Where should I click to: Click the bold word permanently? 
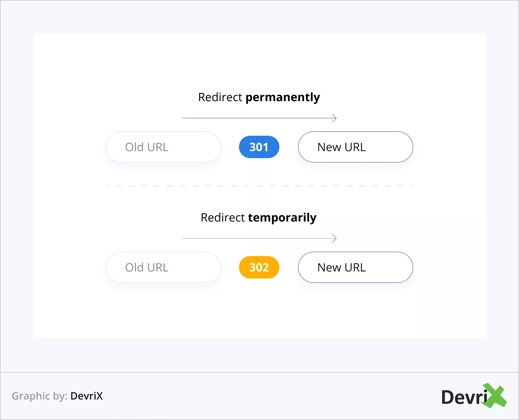(x=283, y=97)
